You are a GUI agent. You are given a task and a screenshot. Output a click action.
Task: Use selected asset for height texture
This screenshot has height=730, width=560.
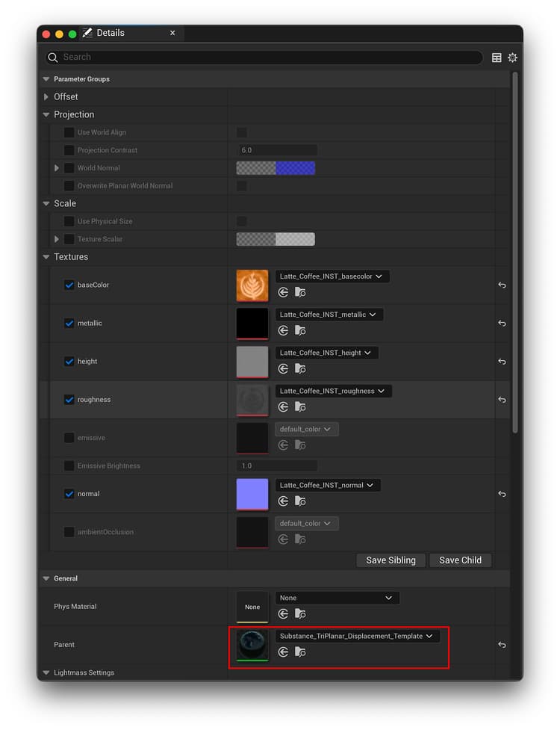click(x=283, y=368)
